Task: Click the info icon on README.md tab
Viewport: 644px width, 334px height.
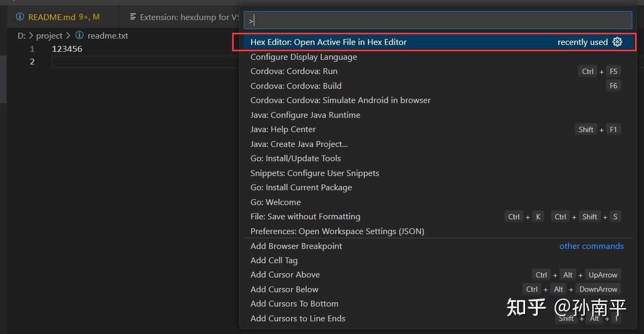Action: 20,17
